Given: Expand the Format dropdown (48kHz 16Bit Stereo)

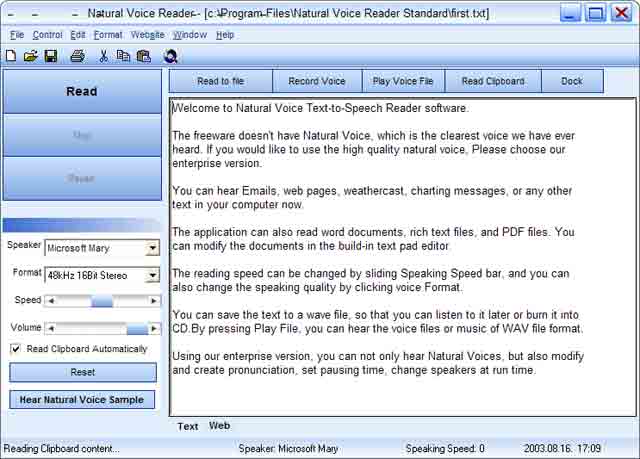Looking at the screenshot, I should (x=153, y=275).
